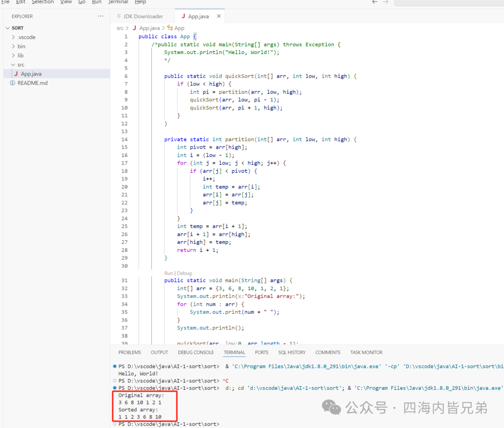Click the info icon beside README.md
This screenshot has width=504, height=428.
coord(13,83)
